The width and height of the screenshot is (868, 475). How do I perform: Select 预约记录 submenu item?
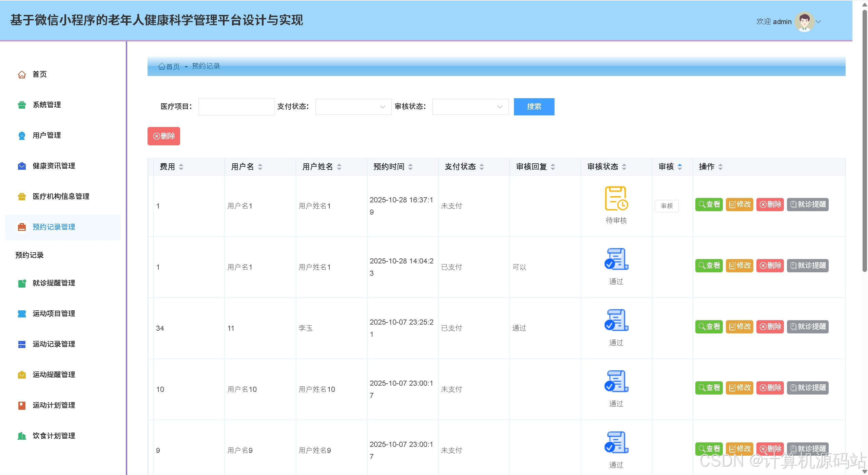[x=30, y=255]
